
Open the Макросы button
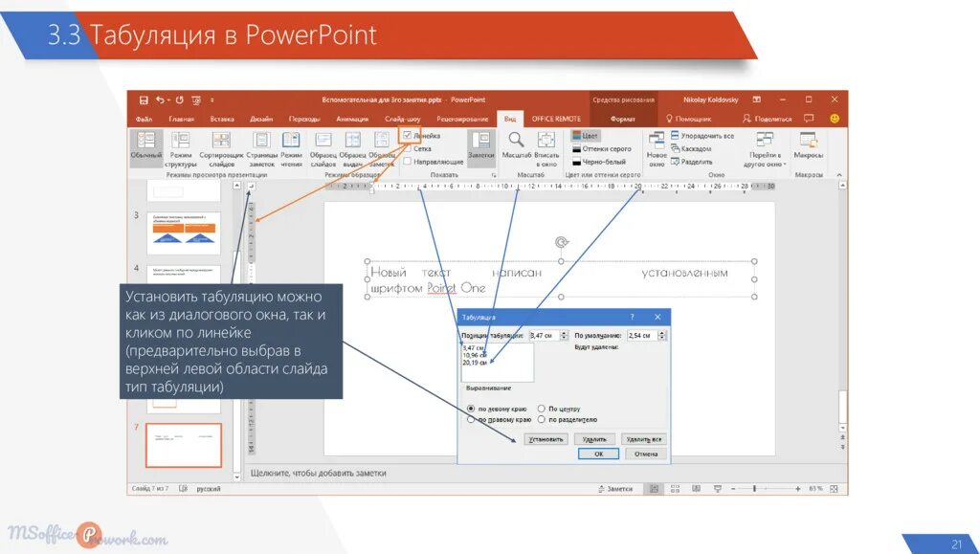coord(808,144)
